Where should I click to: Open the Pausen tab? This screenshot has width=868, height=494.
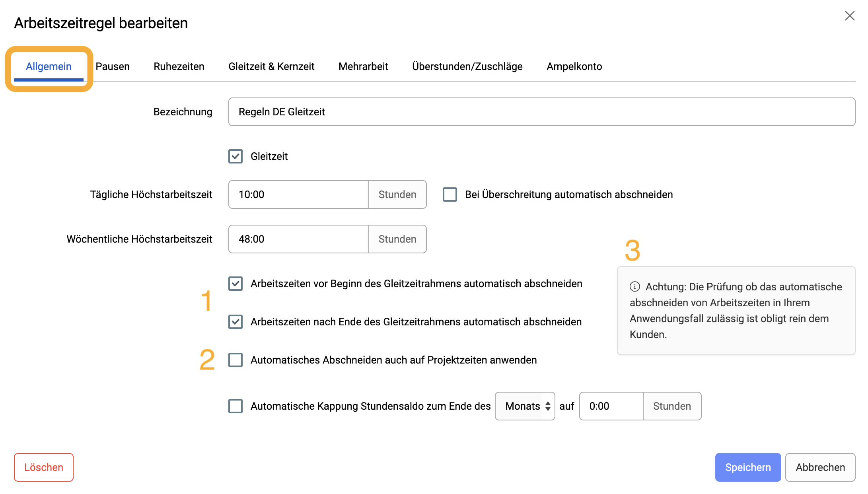click(x=113, y=66)
